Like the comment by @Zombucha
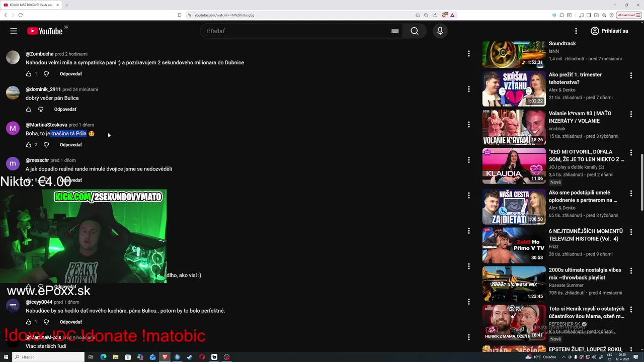644x362 pixels. click(x=28, y=74)
